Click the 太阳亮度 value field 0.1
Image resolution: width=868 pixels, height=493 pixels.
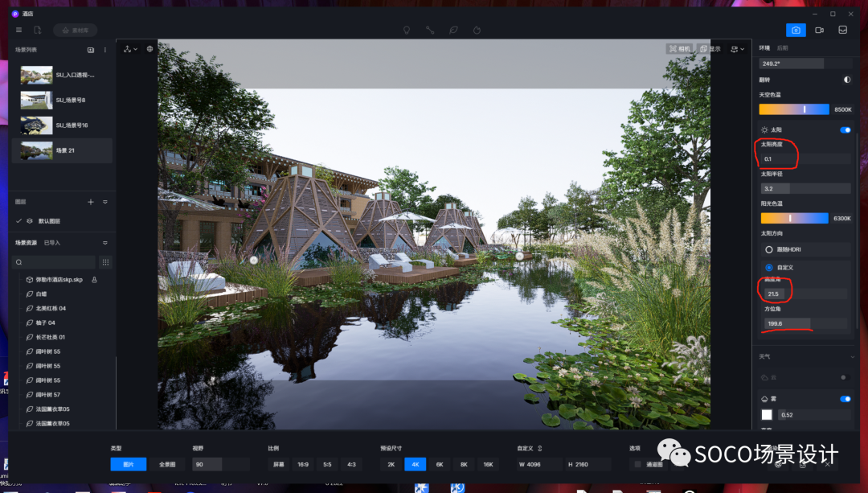pyautogui.click(x=805, y=159)
